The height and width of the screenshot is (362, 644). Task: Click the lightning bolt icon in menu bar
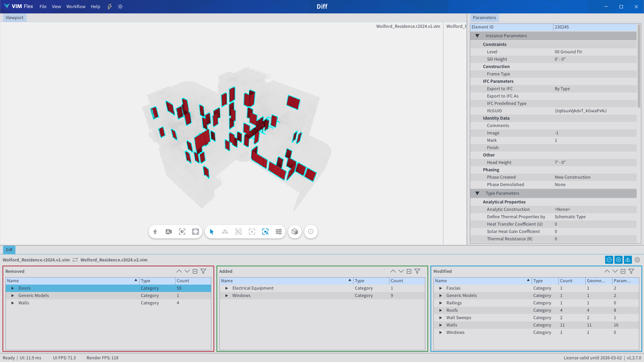point(110,6)
